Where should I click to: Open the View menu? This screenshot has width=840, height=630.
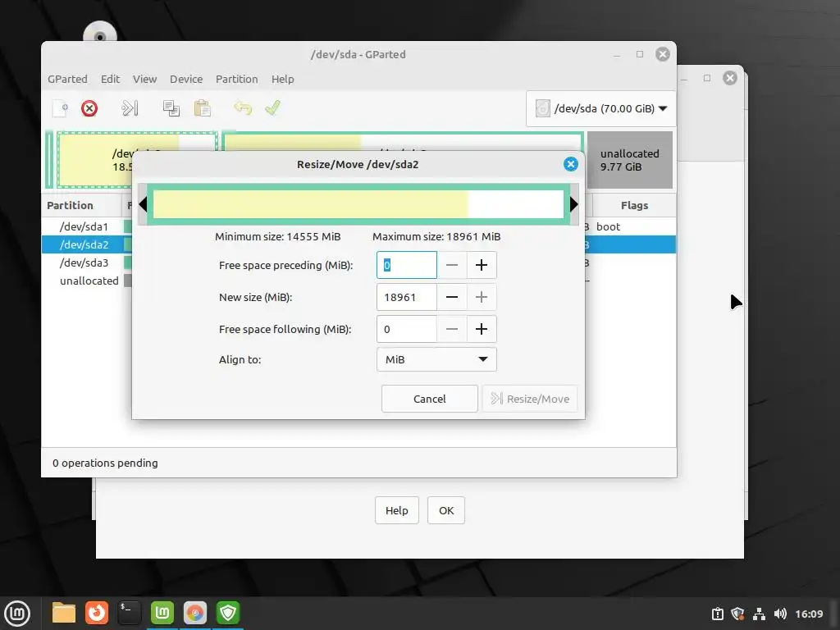click(144, 80)
